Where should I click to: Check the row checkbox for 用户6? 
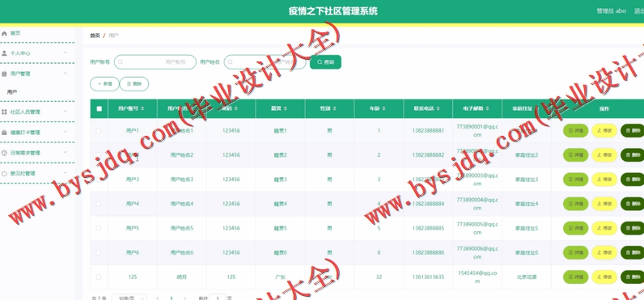coord(99,253)
